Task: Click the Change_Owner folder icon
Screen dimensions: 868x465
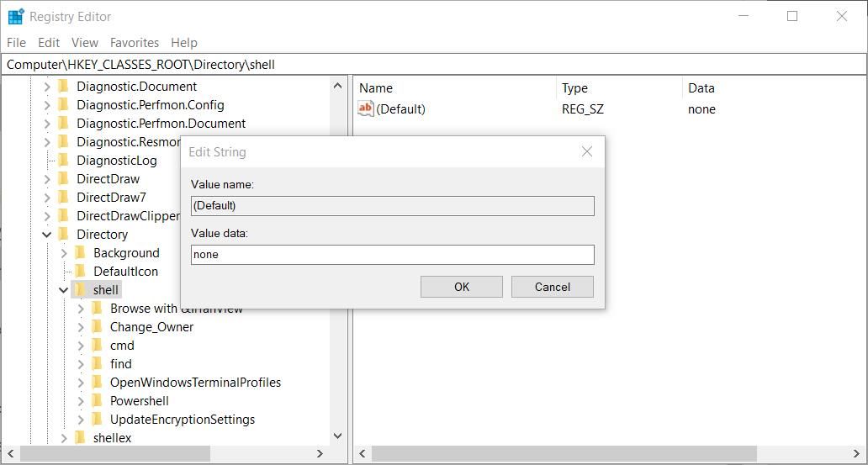Action: click(x=97, y=327)
